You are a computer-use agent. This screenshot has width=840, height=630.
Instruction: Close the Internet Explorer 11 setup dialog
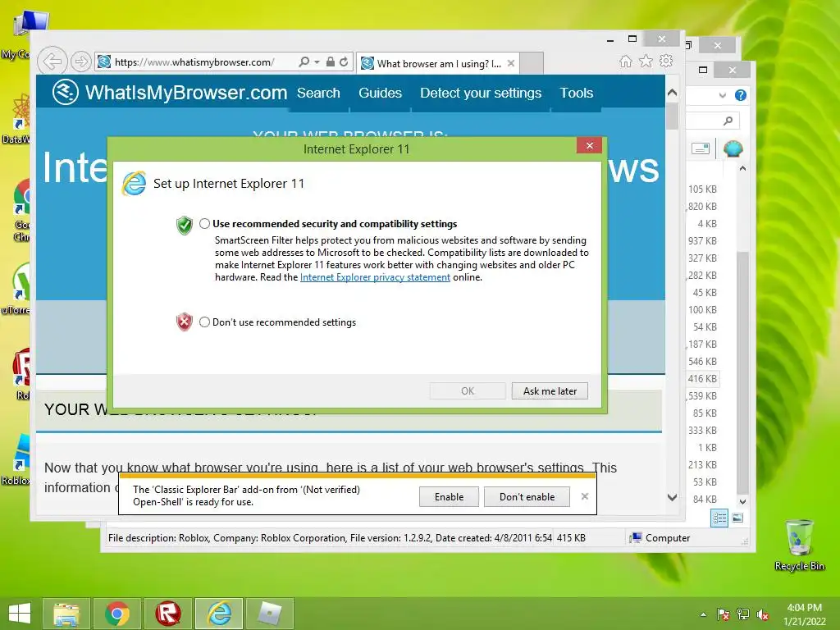[589, 146]
